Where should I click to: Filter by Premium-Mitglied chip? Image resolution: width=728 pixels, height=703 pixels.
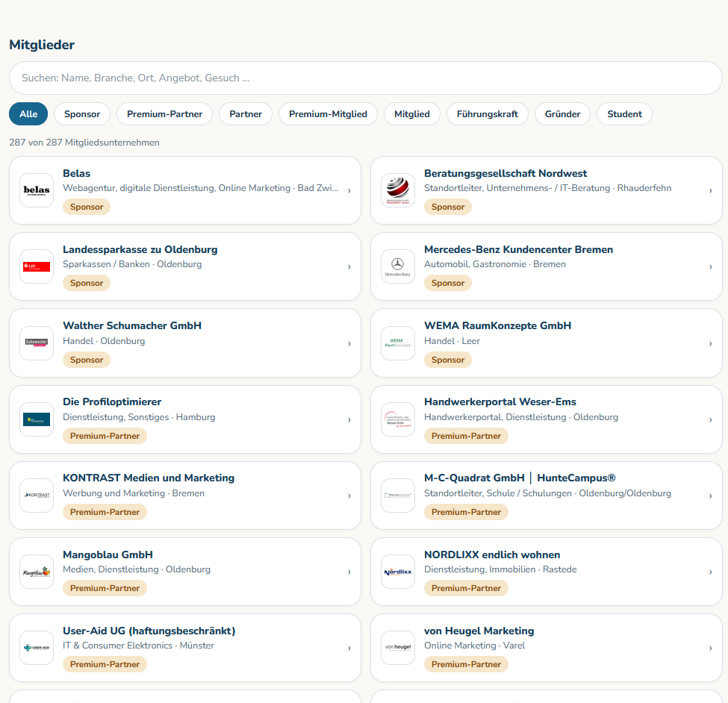tap(329, 114)
